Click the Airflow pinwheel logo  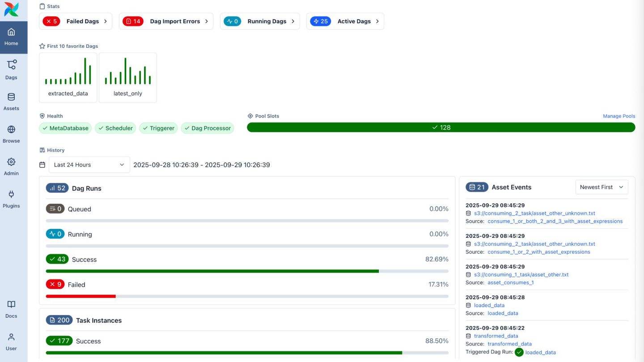coord(11,9)
